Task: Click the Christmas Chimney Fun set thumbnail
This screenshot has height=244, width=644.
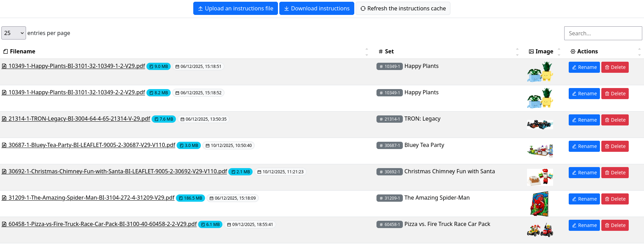Action: (x=540, y=177)
